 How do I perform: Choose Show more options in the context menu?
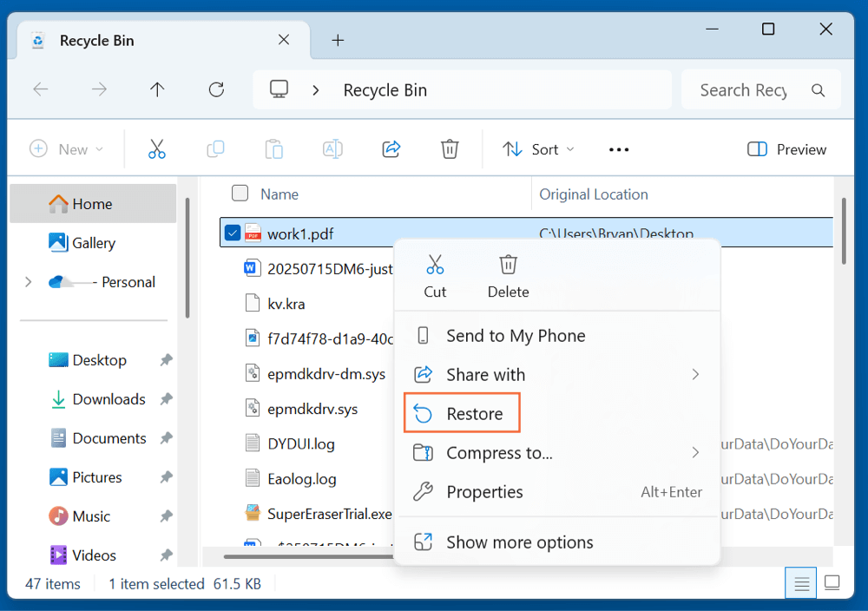point(519,542)
